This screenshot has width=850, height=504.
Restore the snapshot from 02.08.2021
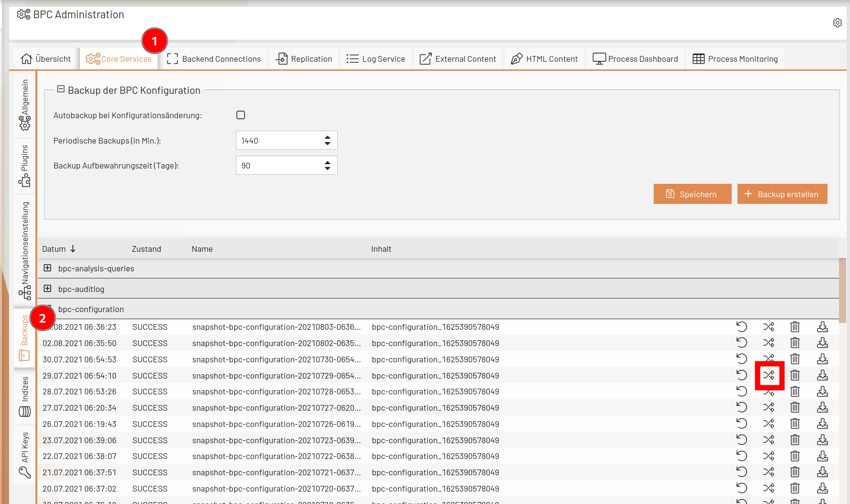(x=742, y=343)
